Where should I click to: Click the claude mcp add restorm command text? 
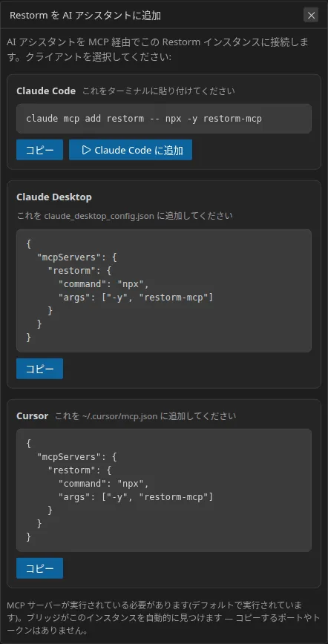click(x=144, y=119)
